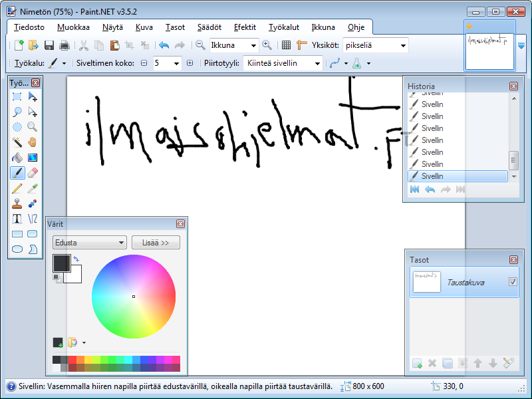
Task: Open the Tiedosto menu
Action: pyautogui.click(x=29, y=27)
